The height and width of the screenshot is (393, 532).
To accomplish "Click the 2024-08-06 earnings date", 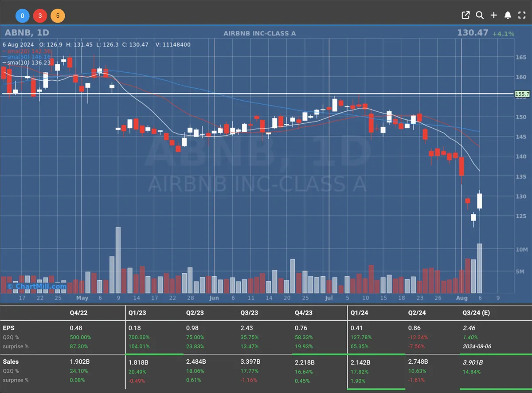I will point(477,346).
